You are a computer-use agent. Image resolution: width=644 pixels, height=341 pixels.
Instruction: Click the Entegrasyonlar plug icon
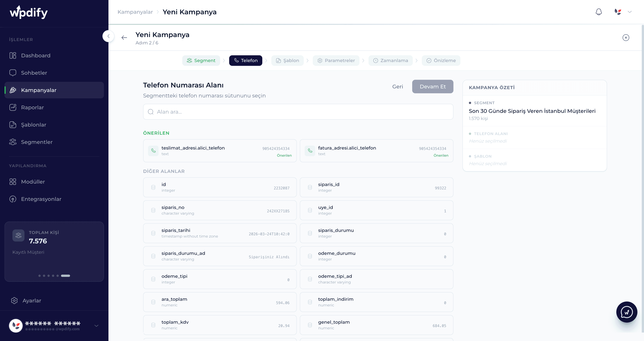pos(13,199)
